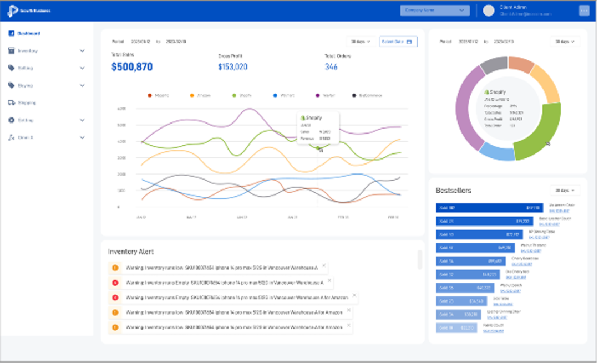This screenshot has height=364, width=599.
Task: Dismiss the second inventory alert
Action: pyautogui.click(x=329, y=280)
